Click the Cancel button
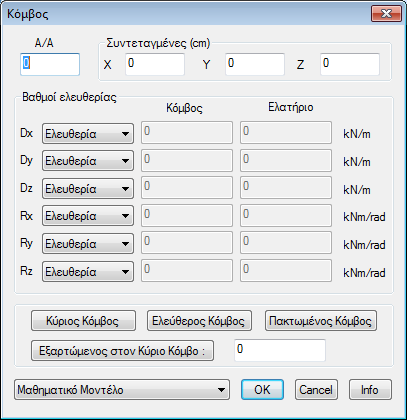Screen dimensions: 407x420 (x=316, y=389)
